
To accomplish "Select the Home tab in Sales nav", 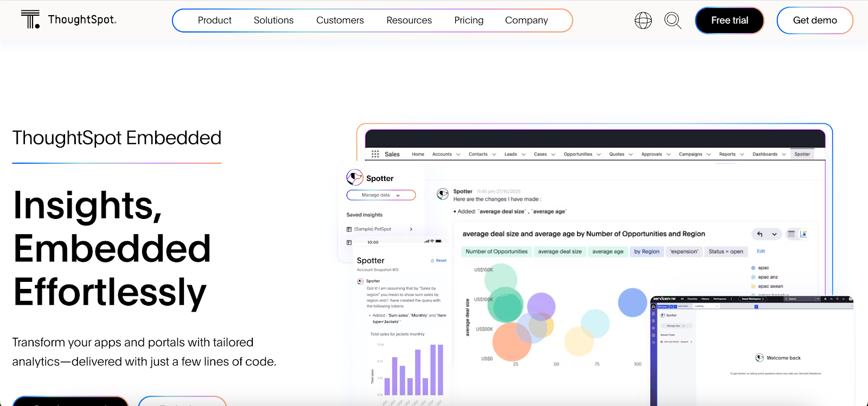I will coord(418,154).
